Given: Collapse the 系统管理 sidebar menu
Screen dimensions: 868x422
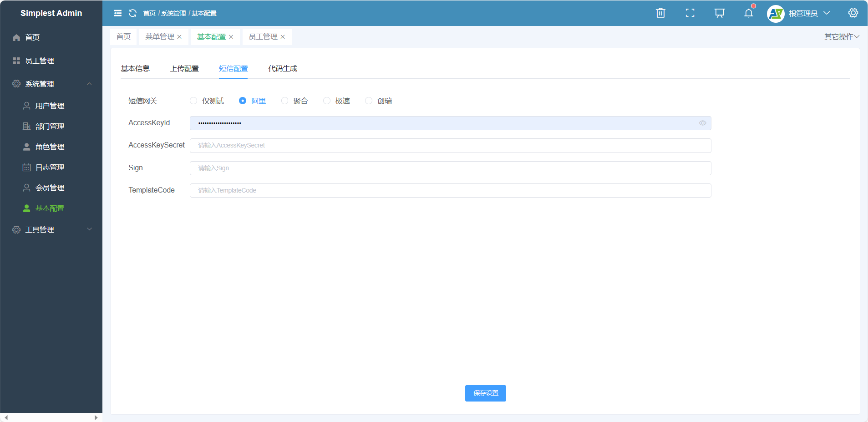Looking at the screenshot, I should (x=51, y=84).
